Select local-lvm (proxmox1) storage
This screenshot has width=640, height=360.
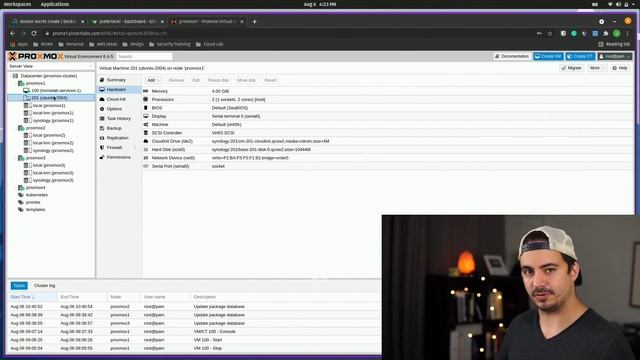pyautogui.click(x=53, y=113)
